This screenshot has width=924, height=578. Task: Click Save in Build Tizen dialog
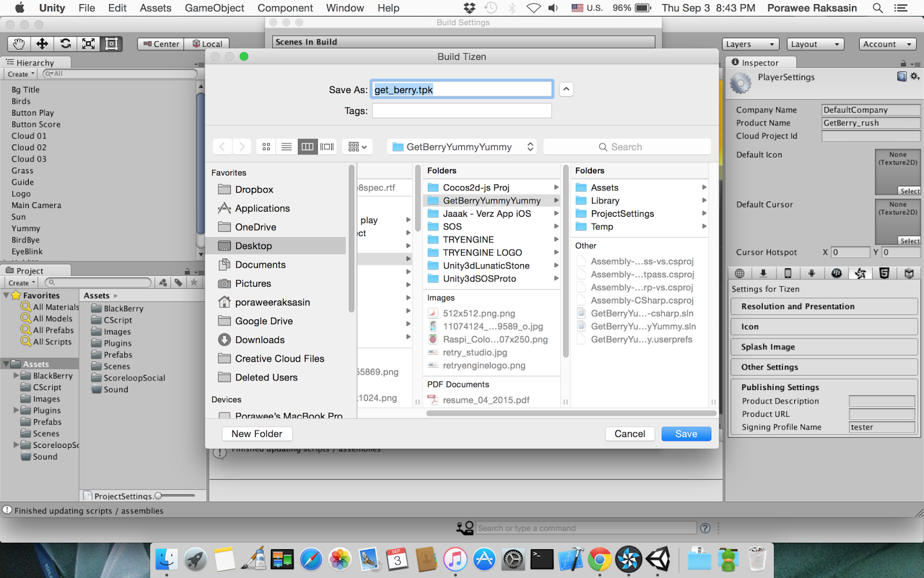686,433
